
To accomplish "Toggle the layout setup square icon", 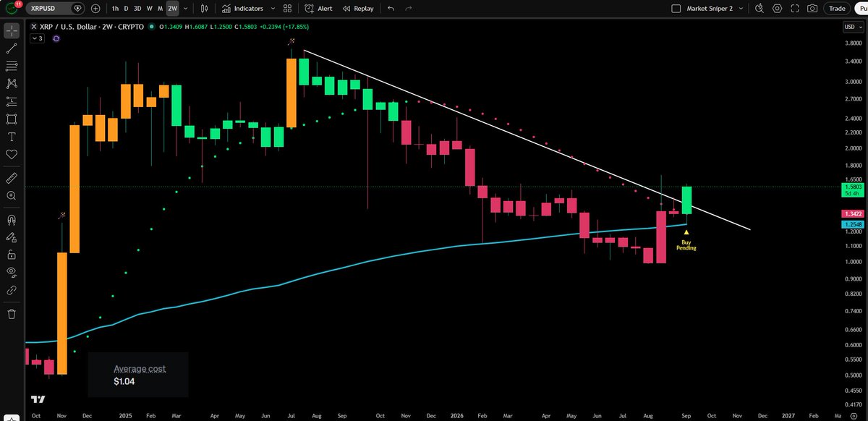I will click(x=676, y=9).
